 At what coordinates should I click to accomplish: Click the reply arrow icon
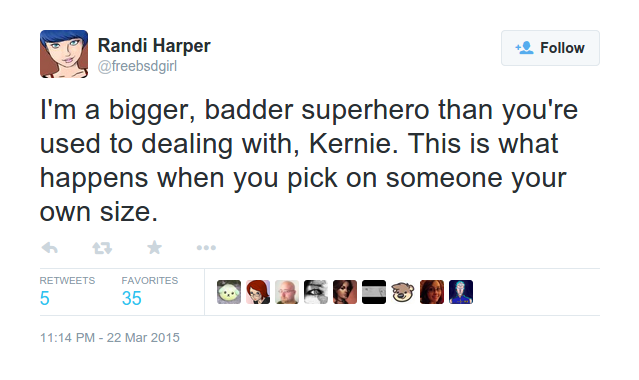(50, 247)
